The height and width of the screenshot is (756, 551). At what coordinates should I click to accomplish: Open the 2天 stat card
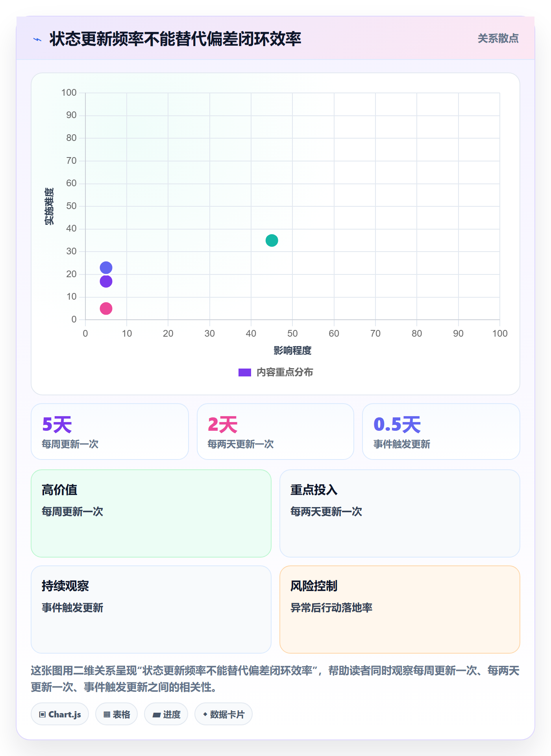tap(275, 432)
